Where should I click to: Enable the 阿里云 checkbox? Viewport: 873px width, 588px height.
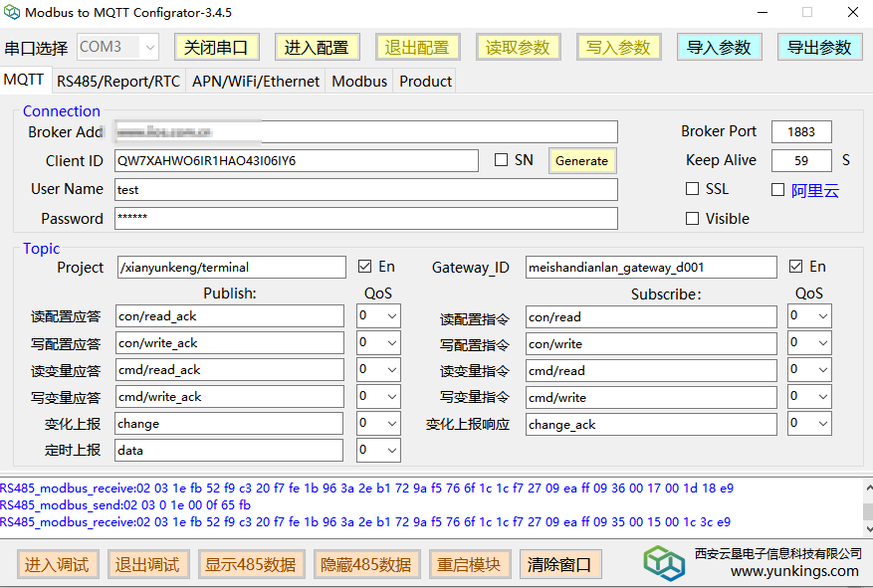click(778, 190)
